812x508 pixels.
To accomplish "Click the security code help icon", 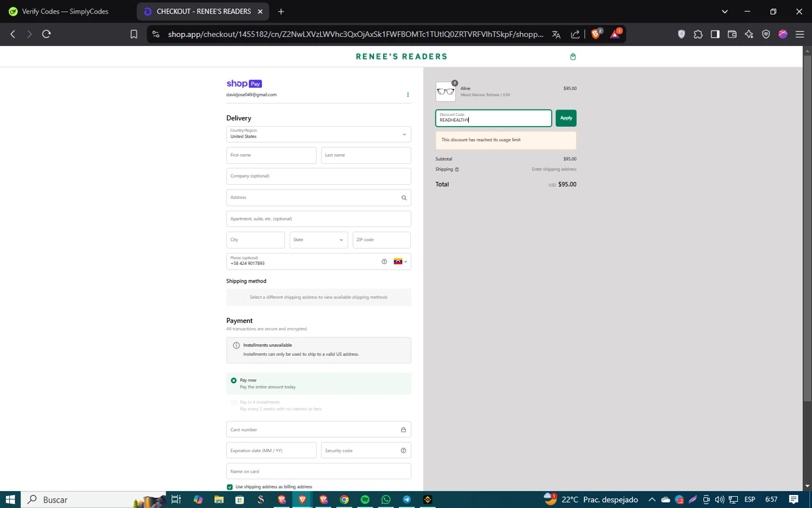I will (x=403, y=451).
